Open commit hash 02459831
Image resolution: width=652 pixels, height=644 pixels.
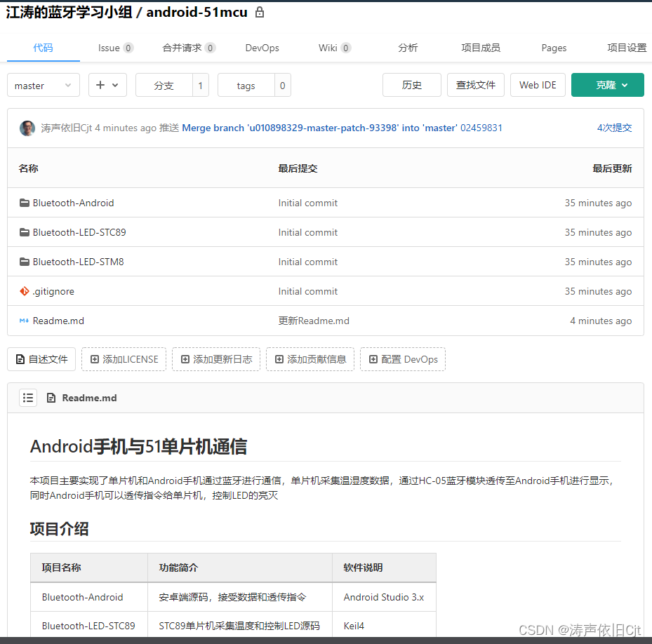481,128
